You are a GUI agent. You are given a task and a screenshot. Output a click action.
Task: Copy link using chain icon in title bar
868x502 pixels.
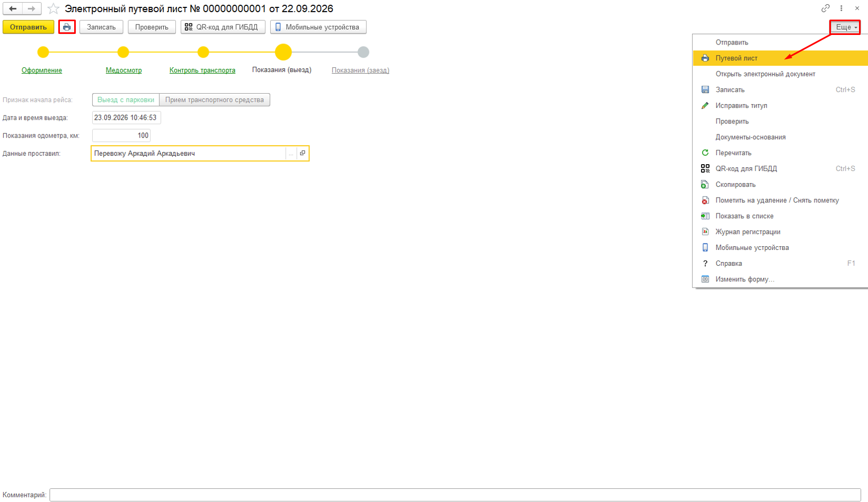click(x=825, y=8)
